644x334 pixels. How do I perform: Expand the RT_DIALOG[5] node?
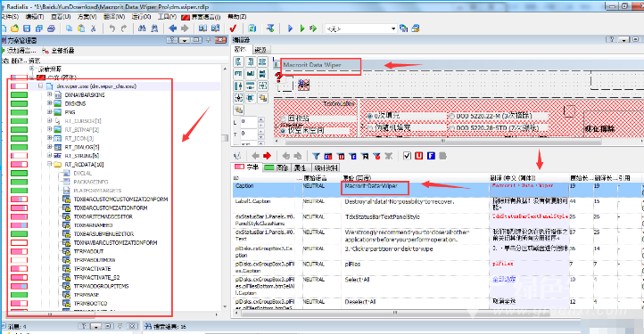coord(49,147)
